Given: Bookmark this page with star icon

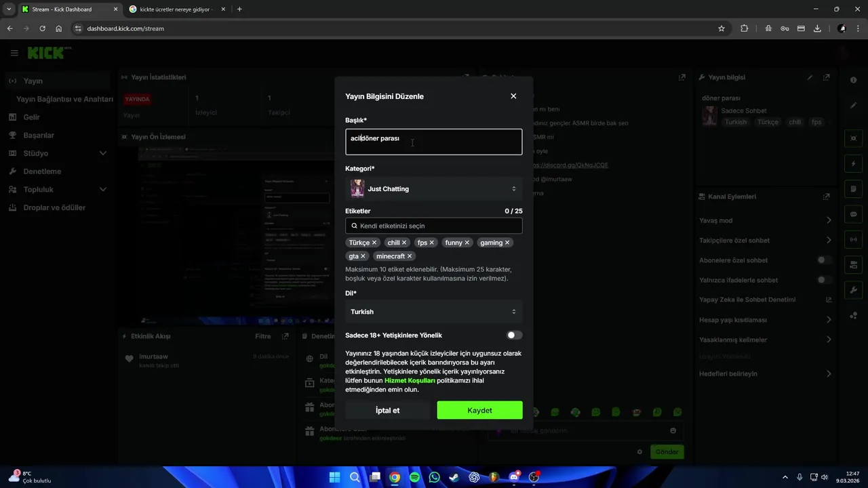Looking at the screenshot, I should click(722, 28).
